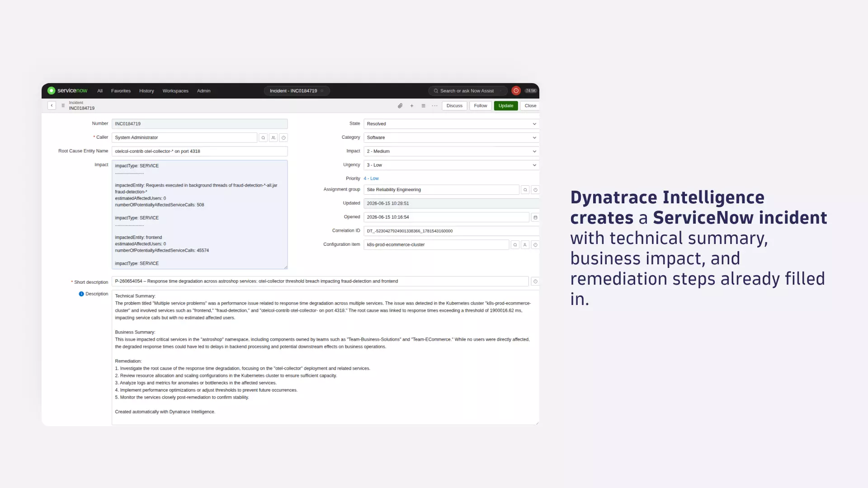
Task: Click the Search or ask Now Assist field
Action: [468, 91]
